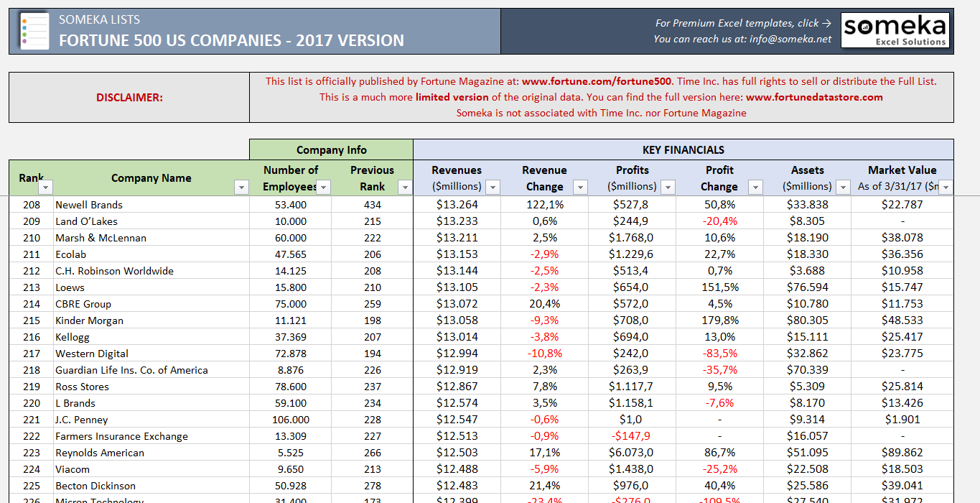This screenshot has width=980, height=503.
Task: Select Farmers Insurance profits -$147,9
Action: tap(632, 436)
